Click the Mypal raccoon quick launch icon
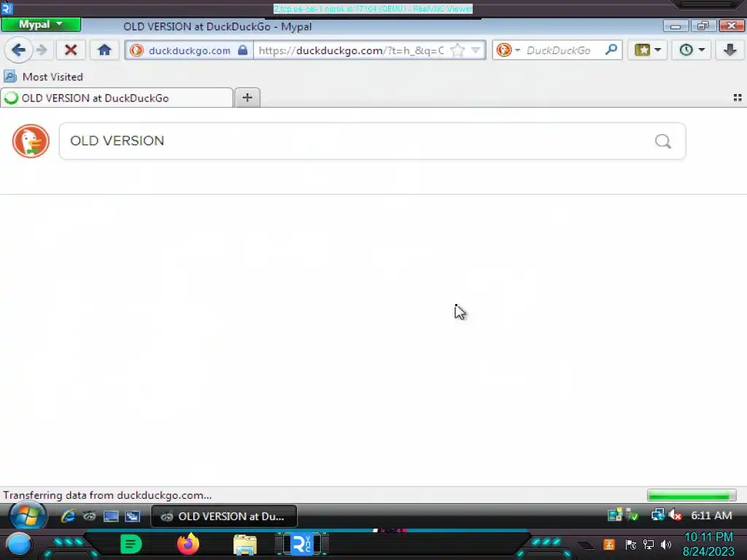Image resolution: width=747 pixels, height=560 pixels. point(89,516)
